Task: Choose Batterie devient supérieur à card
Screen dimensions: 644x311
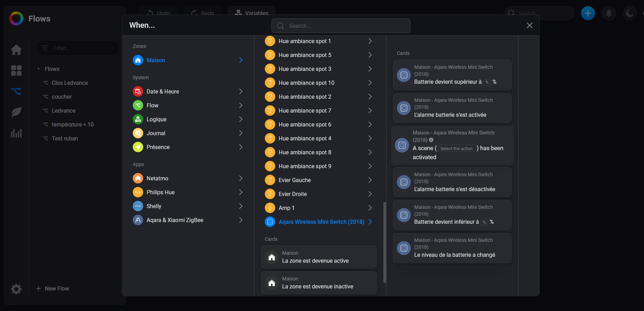Action: pyautogui.click(x=452, y=75)
